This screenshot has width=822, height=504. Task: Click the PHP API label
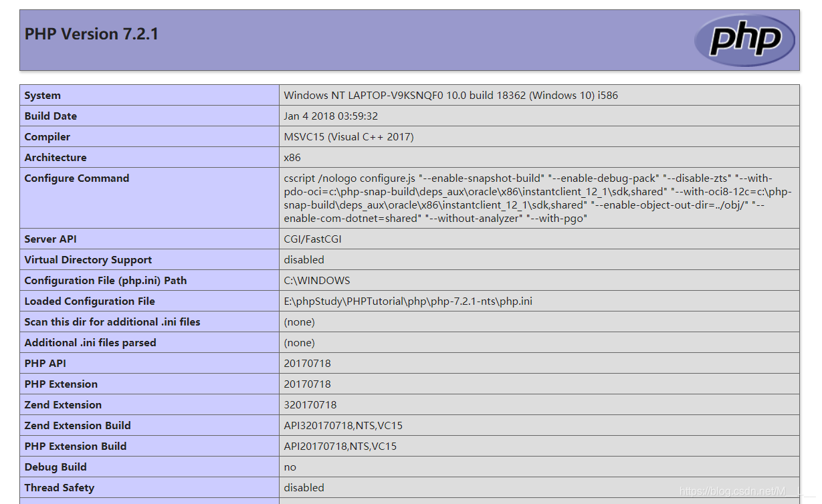pos(45,364)
